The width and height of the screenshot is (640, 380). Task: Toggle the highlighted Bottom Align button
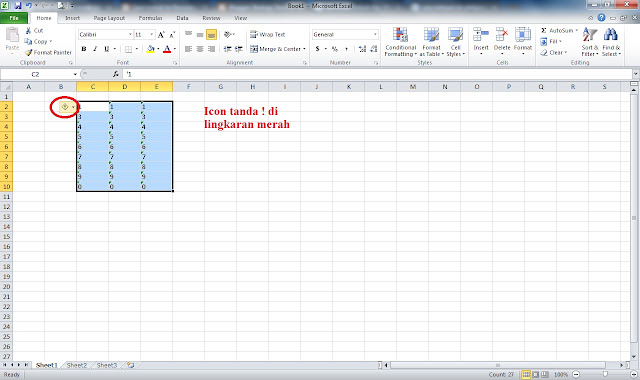pyautogui.click(x=211, y=35)
